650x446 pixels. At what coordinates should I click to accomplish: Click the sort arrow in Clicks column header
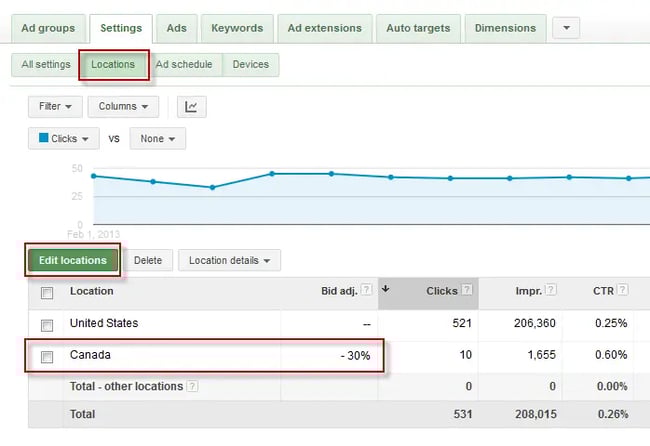[387, 290]
